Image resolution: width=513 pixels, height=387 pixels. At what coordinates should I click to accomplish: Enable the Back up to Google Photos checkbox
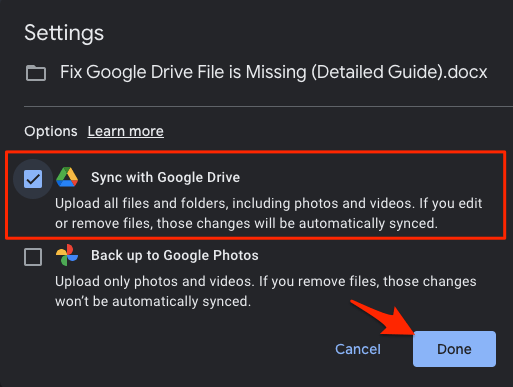[33, 257]
